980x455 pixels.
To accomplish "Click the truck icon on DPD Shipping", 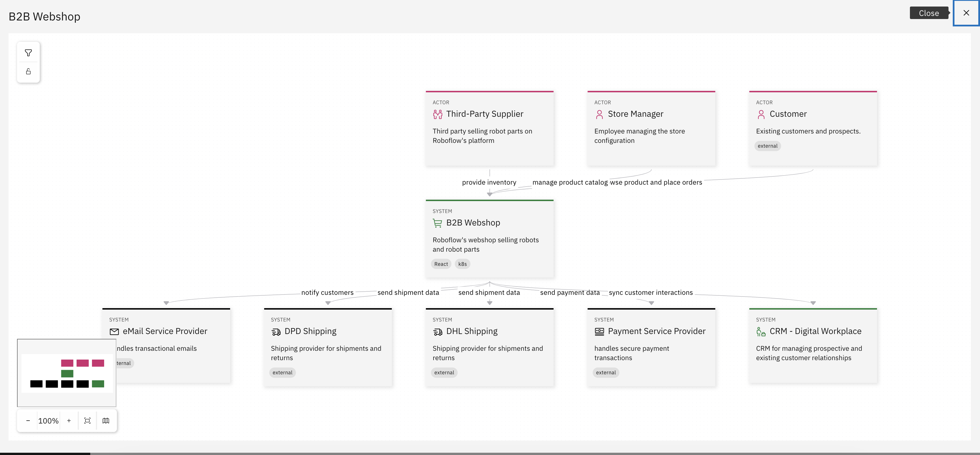I will coord(276,332).
